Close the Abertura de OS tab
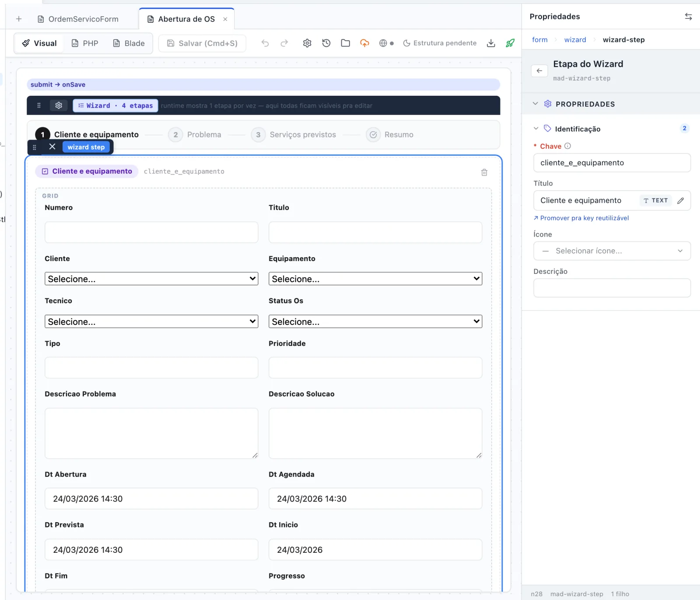The width and height of the screenshot is (700, 600). pyautogui.click(x=225, y=19)
